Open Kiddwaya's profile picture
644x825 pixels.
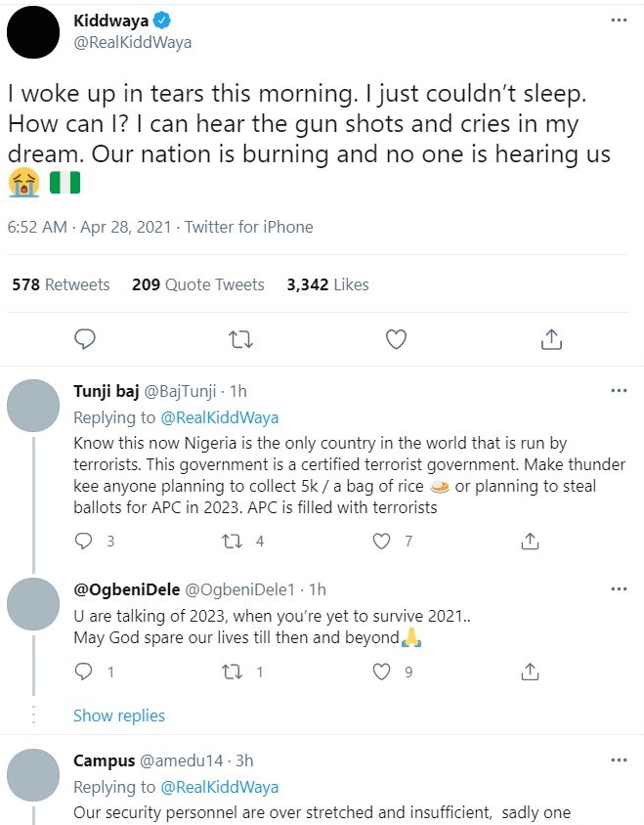pyautogui.click(x=33, y=32)
